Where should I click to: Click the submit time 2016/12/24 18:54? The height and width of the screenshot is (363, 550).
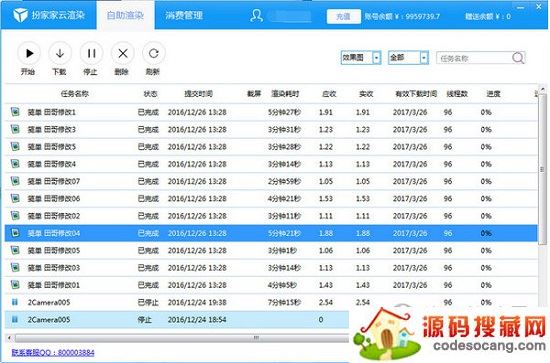click(197, 320)
